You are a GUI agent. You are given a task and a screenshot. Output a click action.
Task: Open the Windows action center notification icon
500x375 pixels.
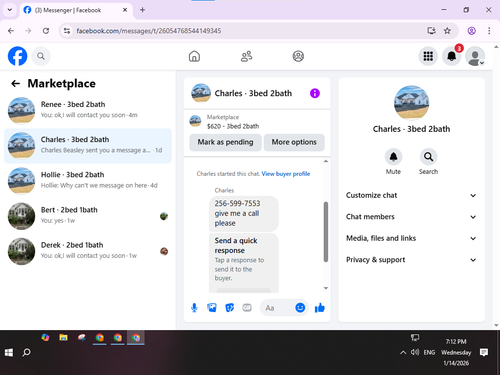click(x=484, y=352)
